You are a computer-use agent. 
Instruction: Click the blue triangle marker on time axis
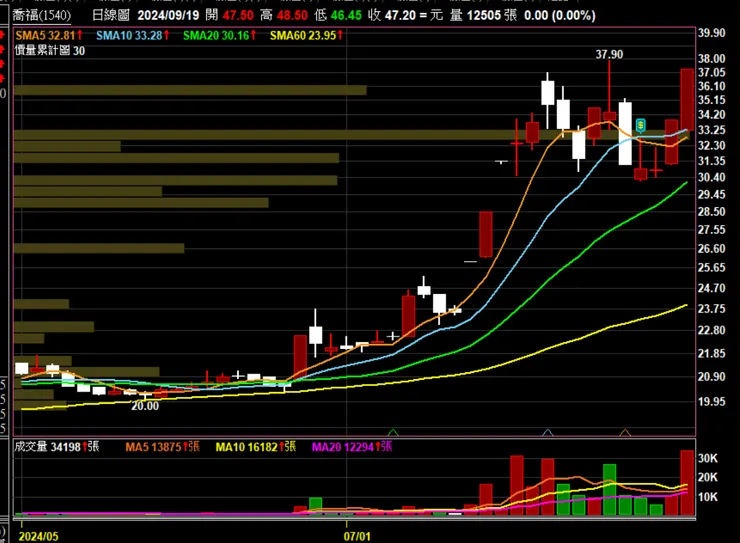[x=547, y=432]
